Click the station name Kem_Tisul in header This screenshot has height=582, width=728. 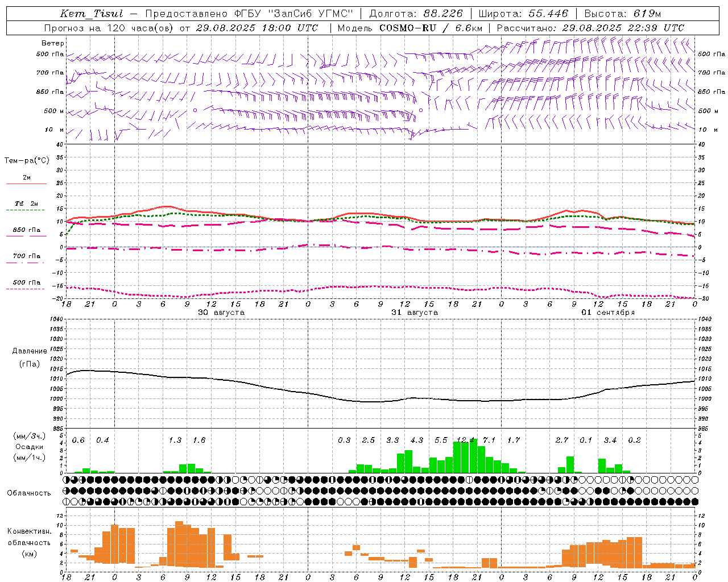click(x=92, y=14)
